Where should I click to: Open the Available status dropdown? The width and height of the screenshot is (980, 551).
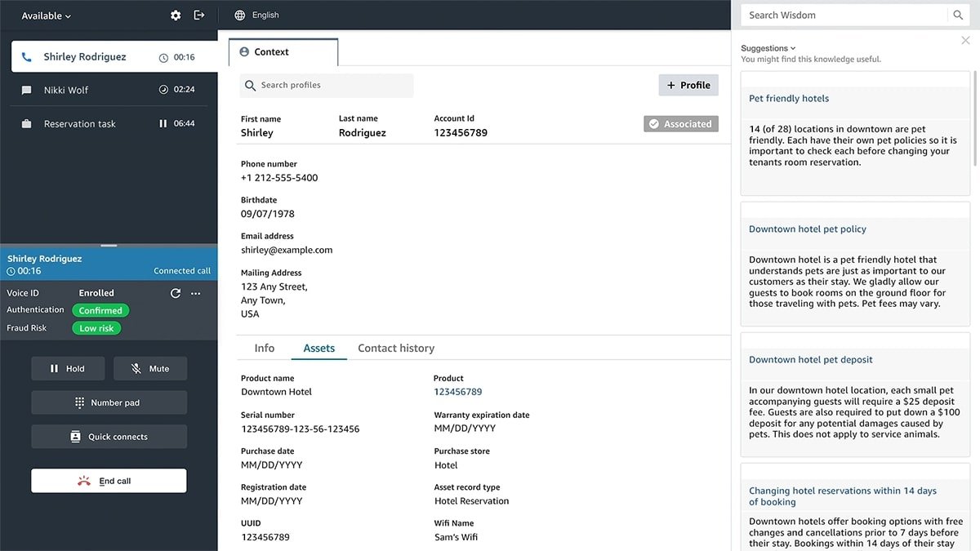[x=45, y=15]
